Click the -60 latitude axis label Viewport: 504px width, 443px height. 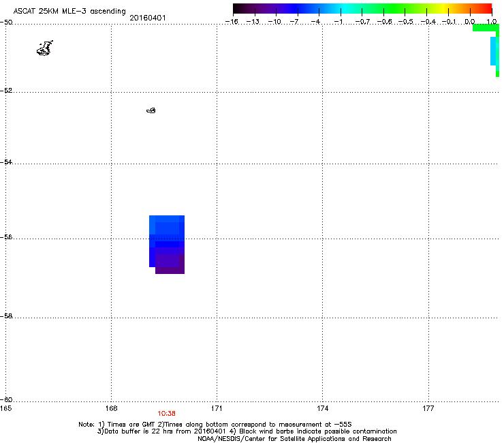[6, 399]
